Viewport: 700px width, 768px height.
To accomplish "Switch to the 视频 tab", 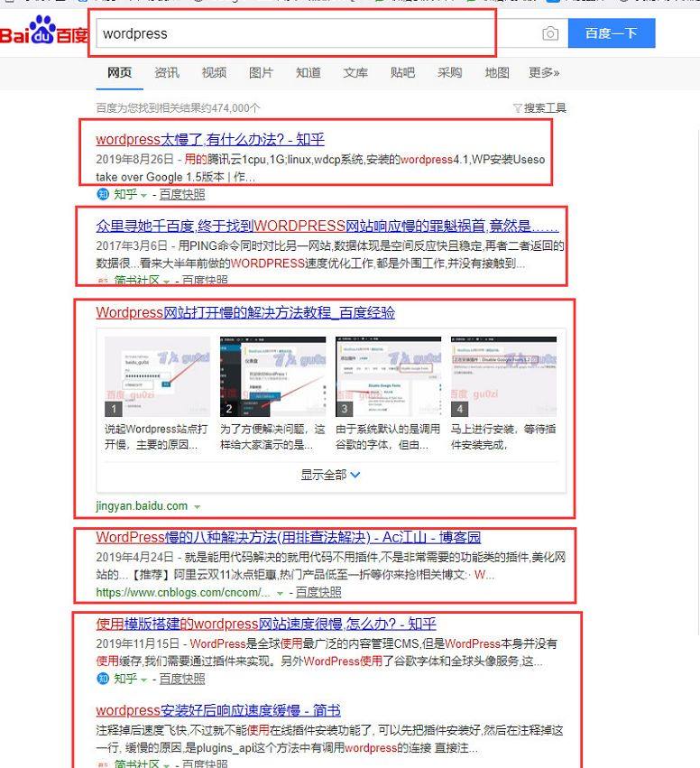I will pyautogui.click(x=214, y=73).
